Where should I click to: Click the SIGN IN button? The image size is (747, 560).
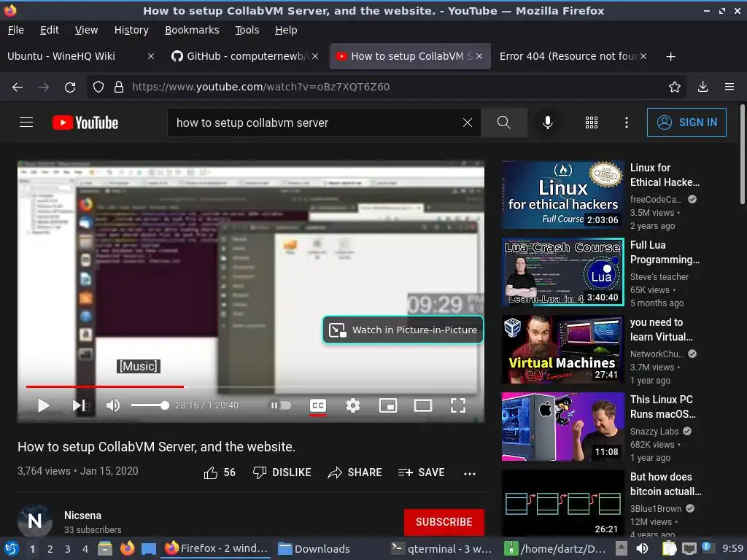[686, 122]
